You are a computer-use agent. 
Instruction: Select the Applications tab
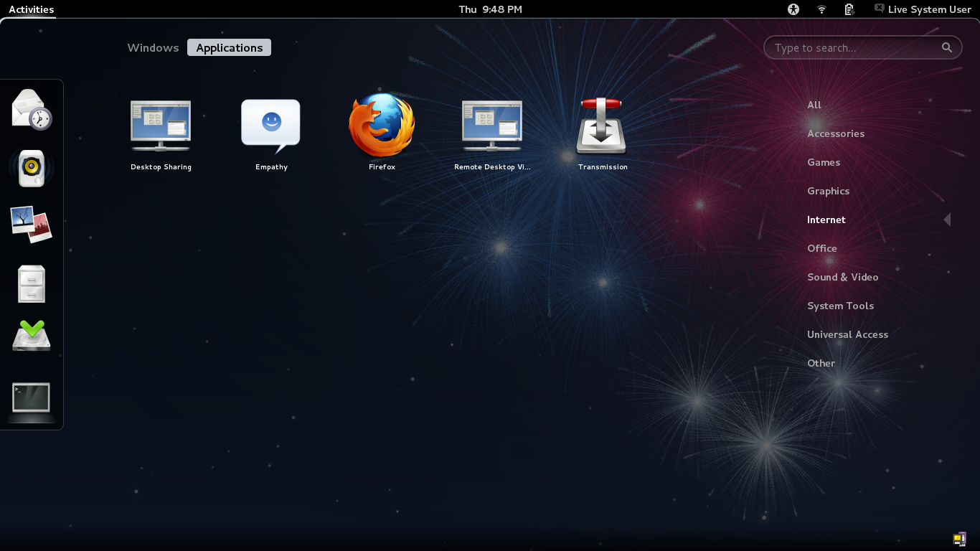tap(228, 47)
